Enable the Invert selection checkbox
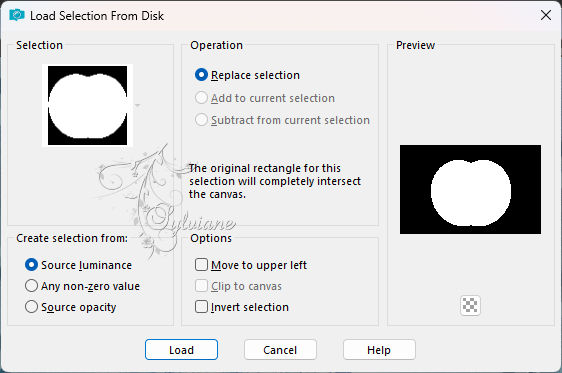The width and height of the screenshot is (562, 373). pos(242,307)
